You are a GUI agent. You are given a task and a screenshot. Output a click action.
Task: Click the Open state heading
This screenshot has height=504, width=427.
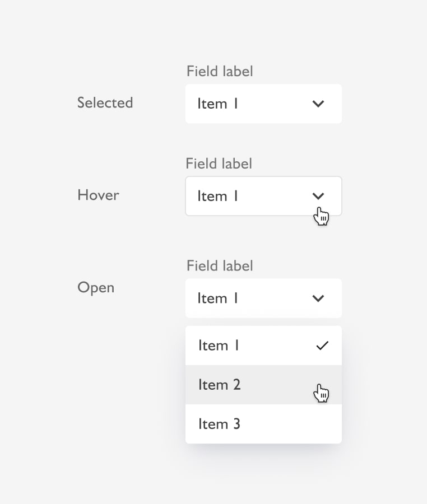[96, 288]
